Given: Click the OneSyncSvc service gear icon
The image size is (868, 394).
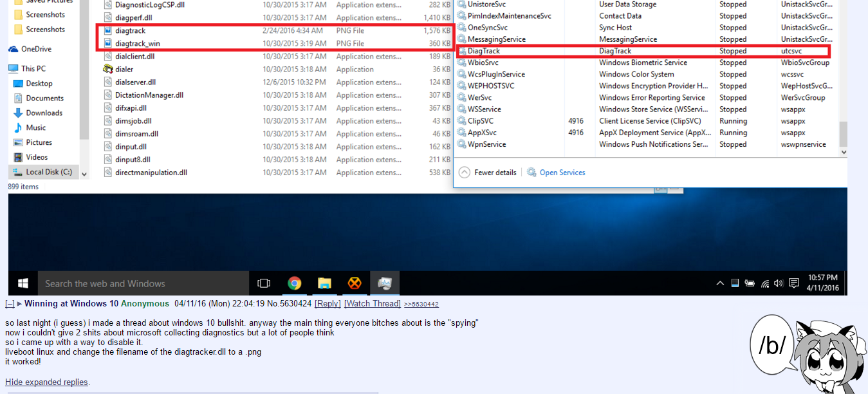Looking at the screenshot, I should [x=462, y=28].
